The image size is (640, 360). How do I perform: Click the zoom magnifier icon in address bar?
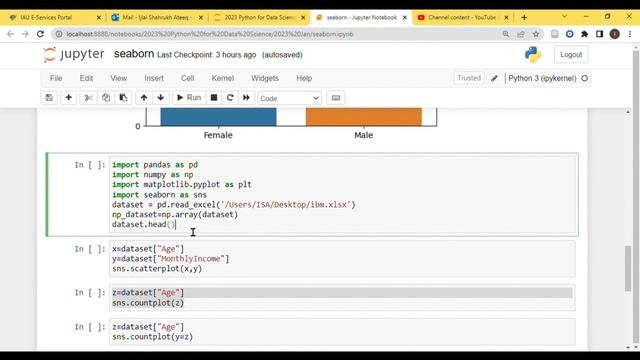(506, 34)
